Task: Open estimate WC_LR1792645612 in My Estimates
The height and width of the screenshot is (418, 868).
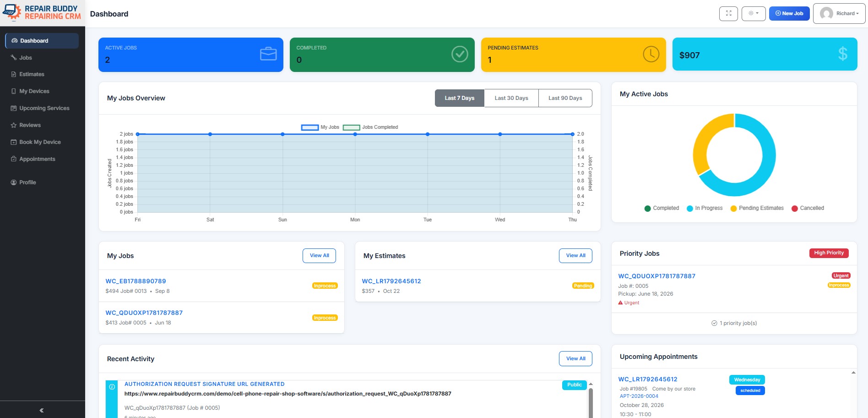Action: [x=391, y=281]
